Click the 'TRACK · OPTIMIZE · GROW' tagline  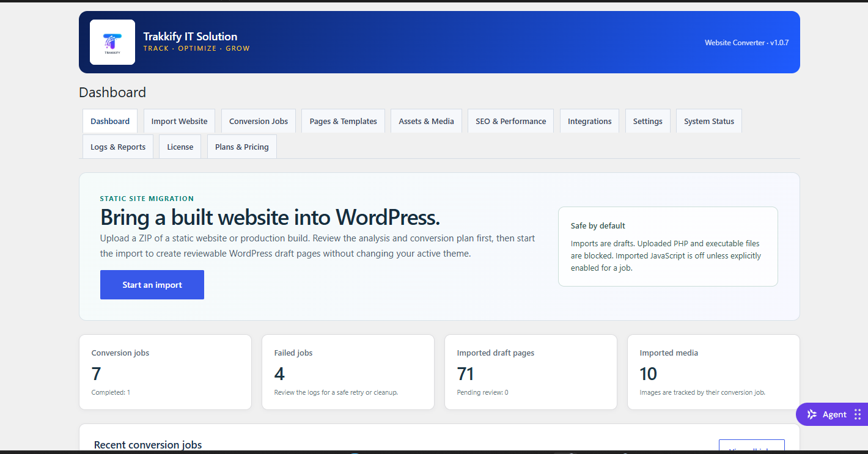pos(197,48)
